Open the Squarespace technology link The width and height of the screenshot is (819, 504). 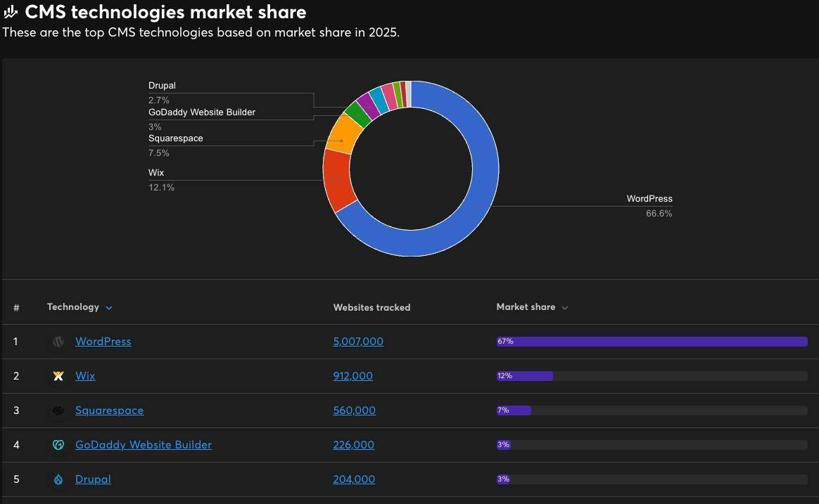click(x=109, y=411)
